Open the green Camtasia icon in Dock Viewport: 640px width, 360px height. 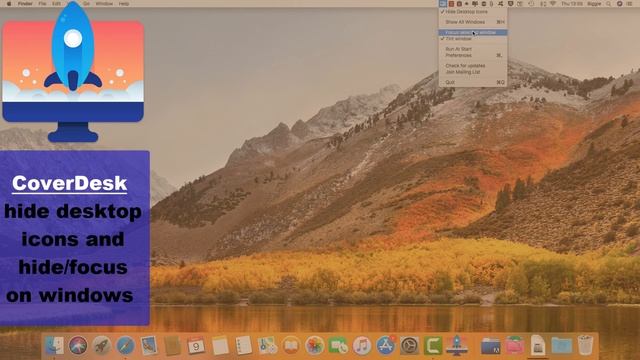(433, 345)
